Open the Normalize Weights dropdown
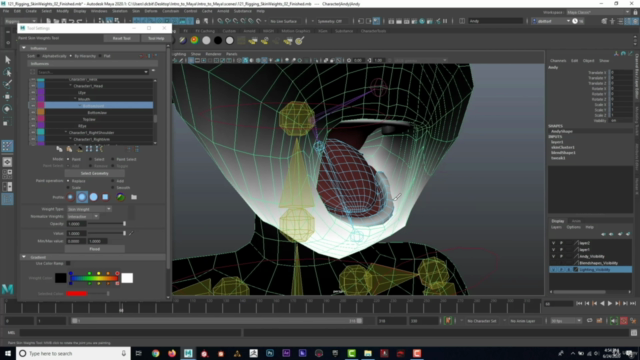 pyautogui.click(x=83, y=216)
